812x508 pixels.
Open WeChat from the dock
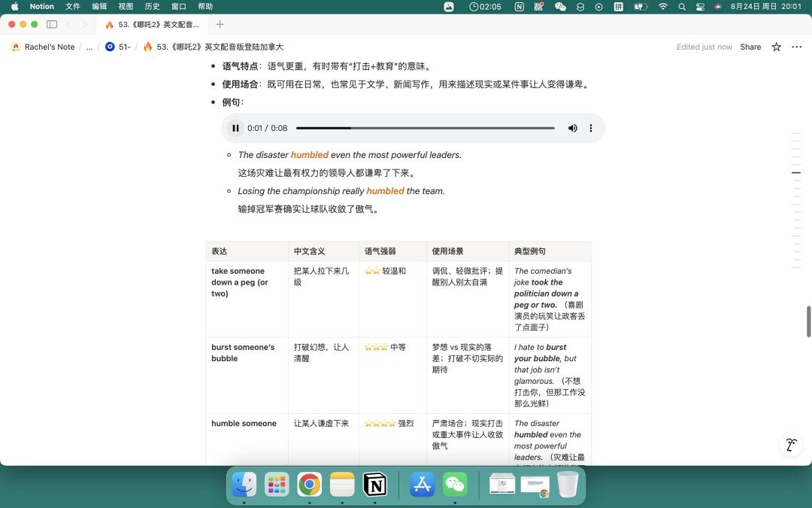(x=455, y=485)
